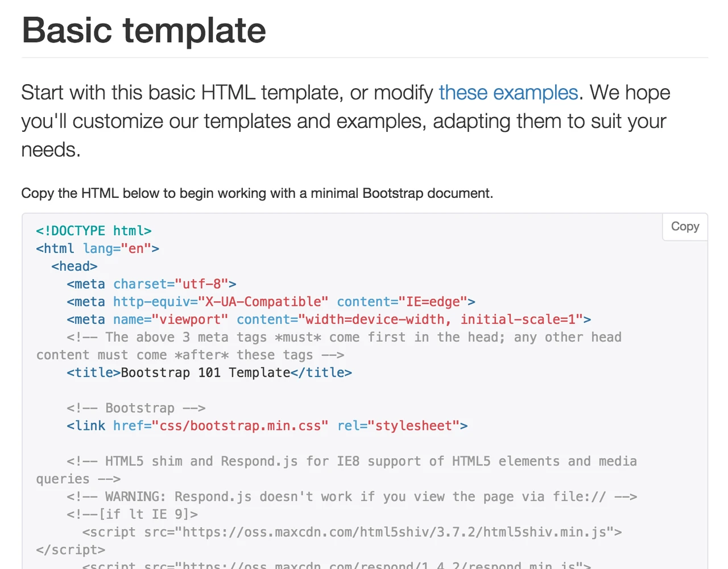This screenshot has height=569, width=728.
Task: Click the link href css/bootstrap.min.css line
Action: click(x=267, y=426)
